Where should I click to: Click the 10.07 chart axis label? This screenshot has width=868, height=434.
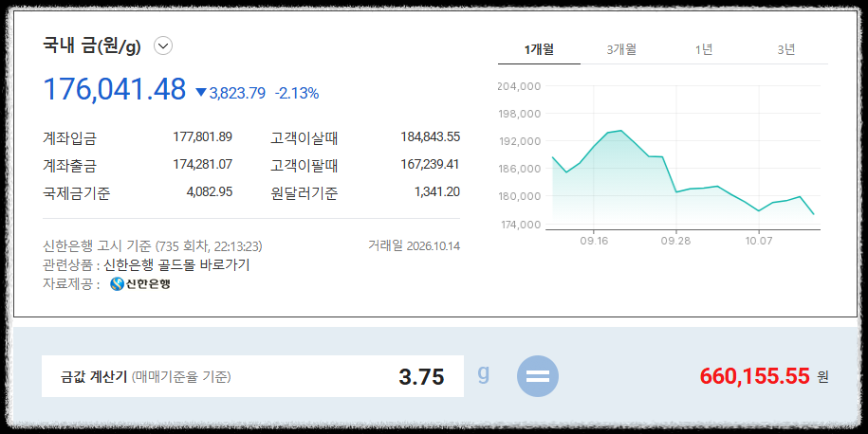point(758,241)
